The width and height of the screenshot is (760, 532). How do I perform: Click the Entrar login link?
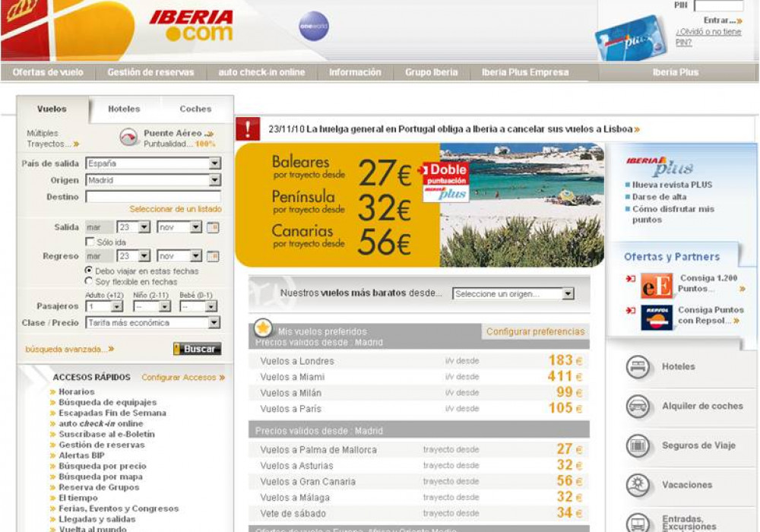(x=724, y=21)
